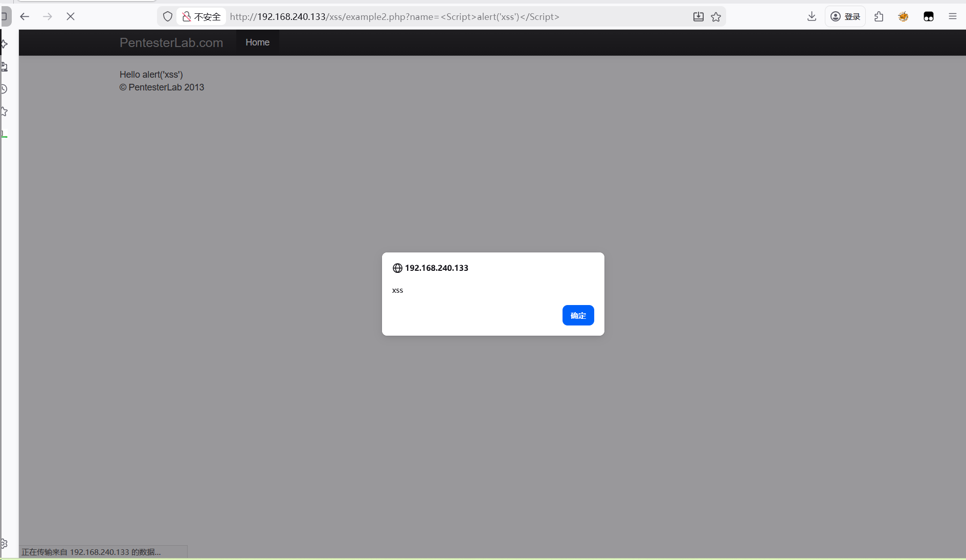Viewport: 966px width, 560px height.
Task: Show the 不安全 connection security info
Action: [201, 16]
